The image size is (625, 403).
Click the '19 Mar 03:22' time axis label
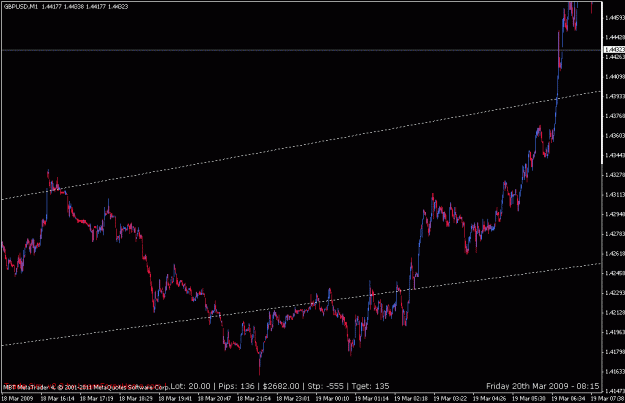(x=450, y=398)
